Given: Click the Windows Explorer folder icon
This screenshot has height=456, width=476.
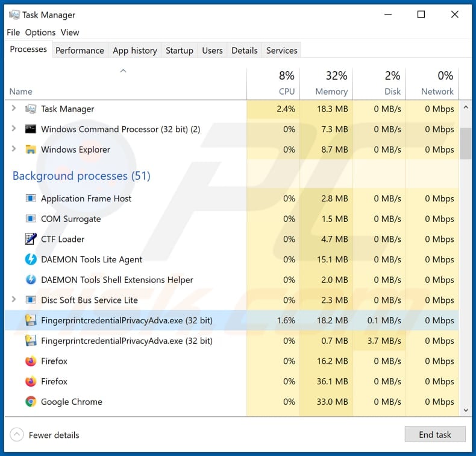Looking at the screenshot, I should [31, 150].
